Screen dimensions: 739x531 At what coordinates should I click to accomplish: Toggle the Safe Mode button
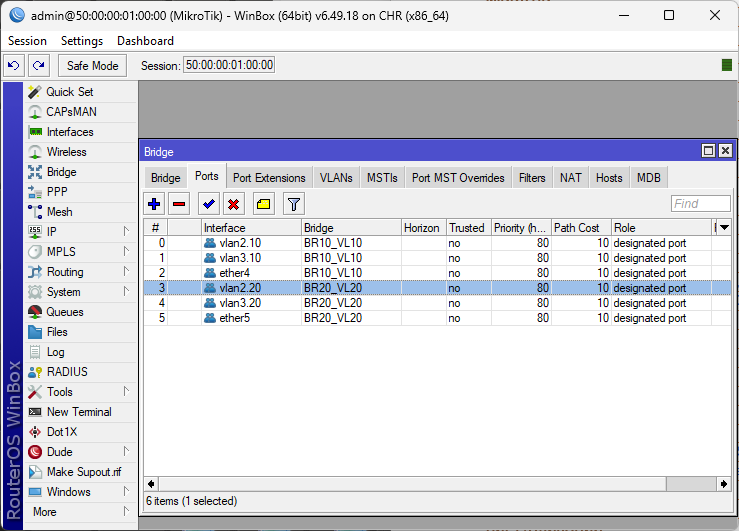tap(92, 65)
